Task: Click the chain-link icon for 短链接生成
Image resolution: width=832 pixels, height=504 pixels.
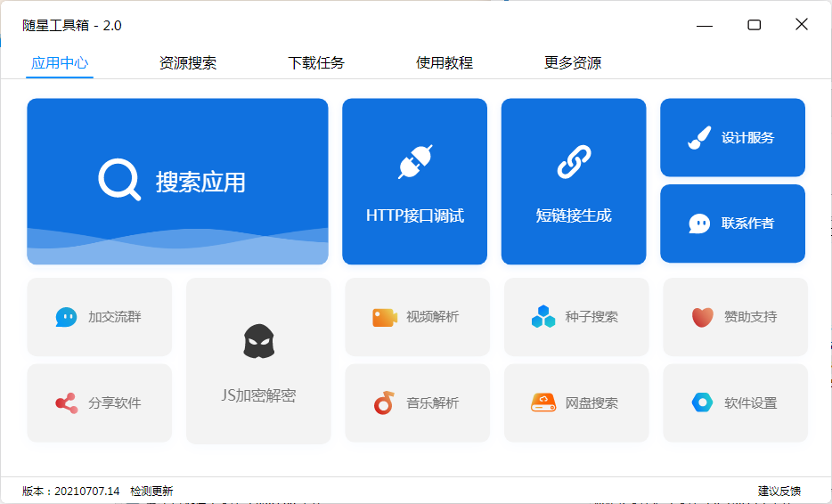Action: click(574, 163)
